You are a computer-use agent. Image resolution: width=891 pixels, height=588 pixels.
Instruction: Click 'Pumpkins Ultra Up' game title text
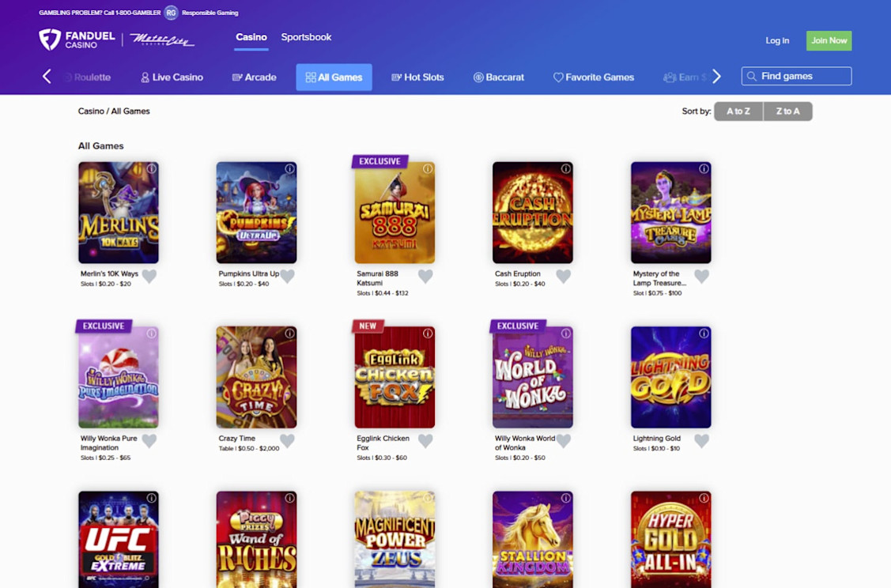click(249, 273)
